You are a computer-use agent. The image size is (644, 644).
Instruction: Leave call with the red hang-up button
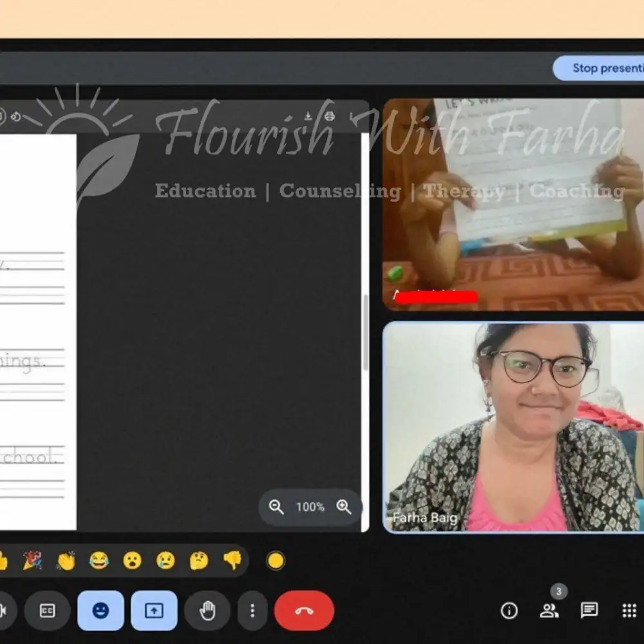[304, 611]
